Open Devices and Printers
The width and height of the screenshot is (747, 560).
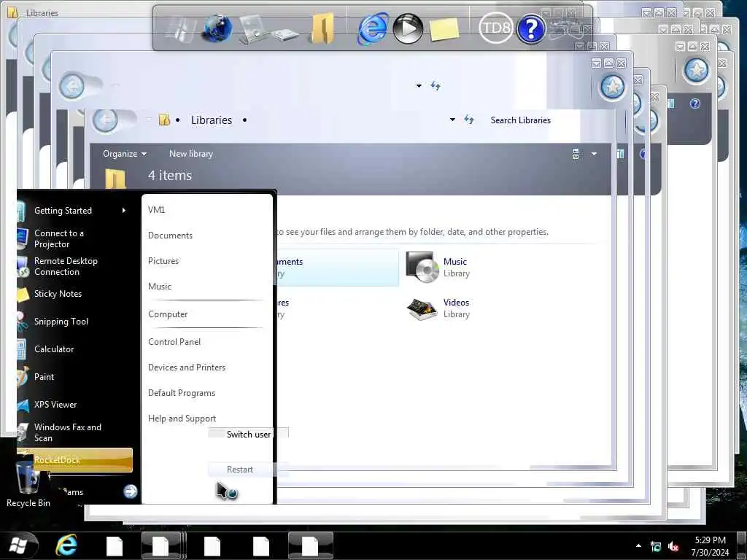pyautogui.click(x=187, y=367)
